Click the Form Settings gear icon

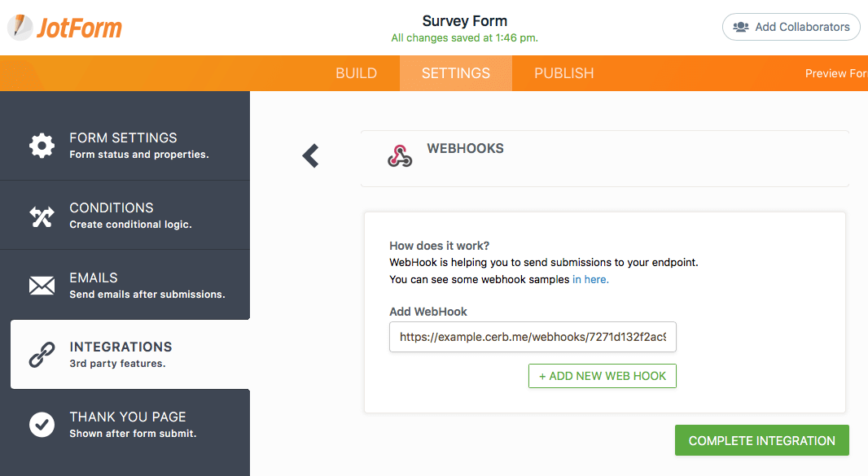pyautogui.click(x=42, y=146)
